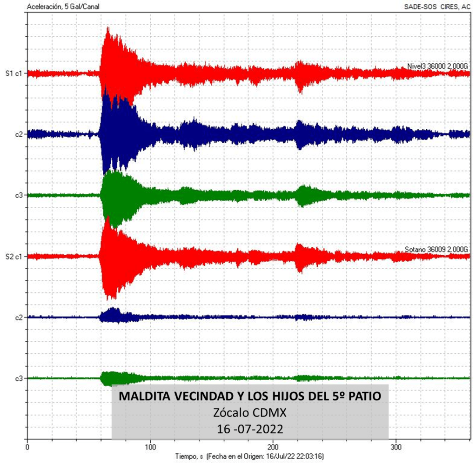Click the highest peak of the top red trace
Image resolution: width=476 pixels, height=463 pixels.
[108, 29]
